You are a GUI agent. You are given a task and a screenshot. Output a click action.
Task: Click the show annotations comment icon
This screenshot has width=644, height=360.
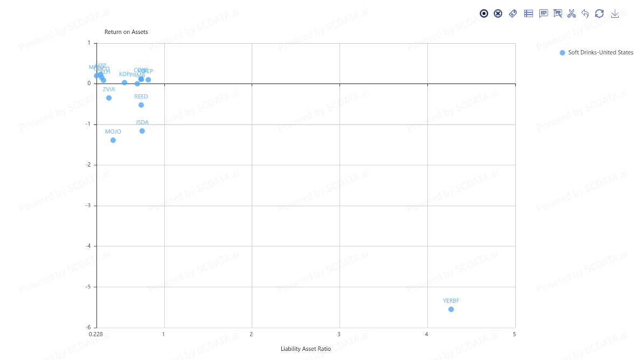click(543, 13)
